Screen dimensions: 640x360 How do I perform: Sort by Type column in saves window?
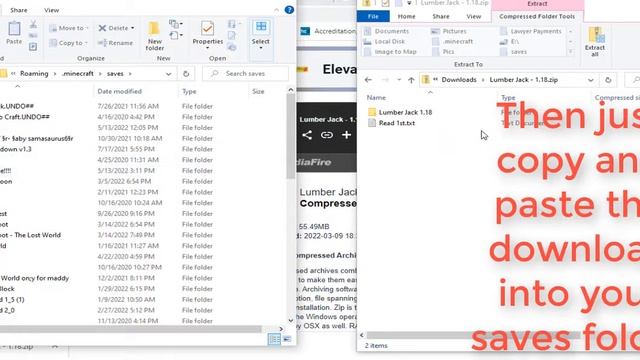click(189, 91)
